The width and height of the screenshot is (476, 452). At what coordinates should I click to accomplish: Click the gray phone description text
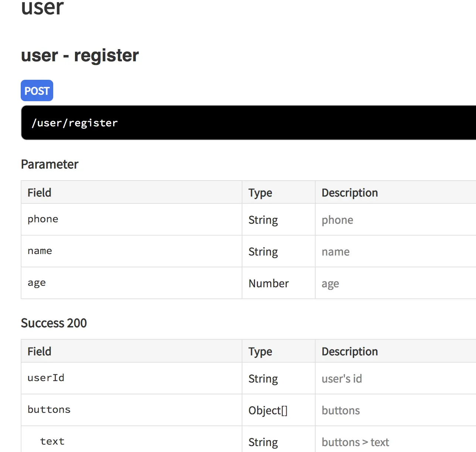pos(337,220)
